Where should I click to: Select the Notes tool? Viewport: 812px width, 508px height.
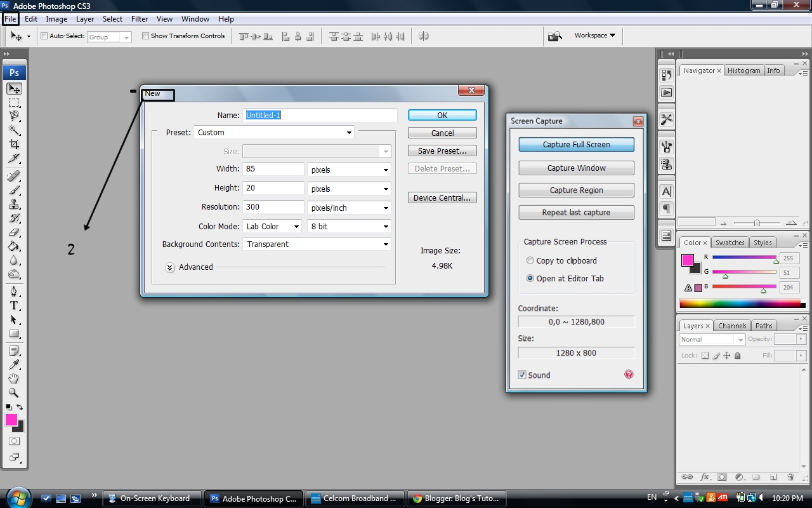[14, 351]
